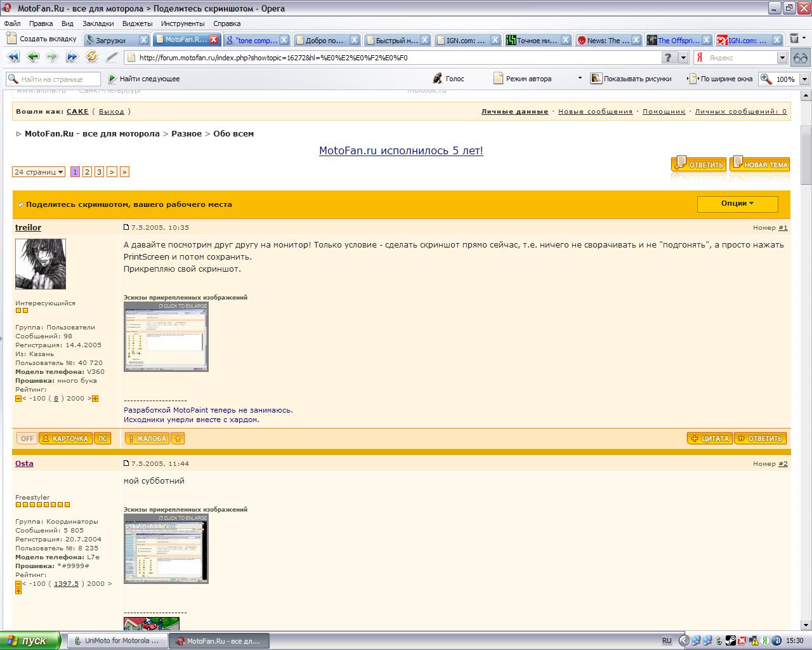Click post icon beside 7.5.2005, 10:35

tap(126, 227)
